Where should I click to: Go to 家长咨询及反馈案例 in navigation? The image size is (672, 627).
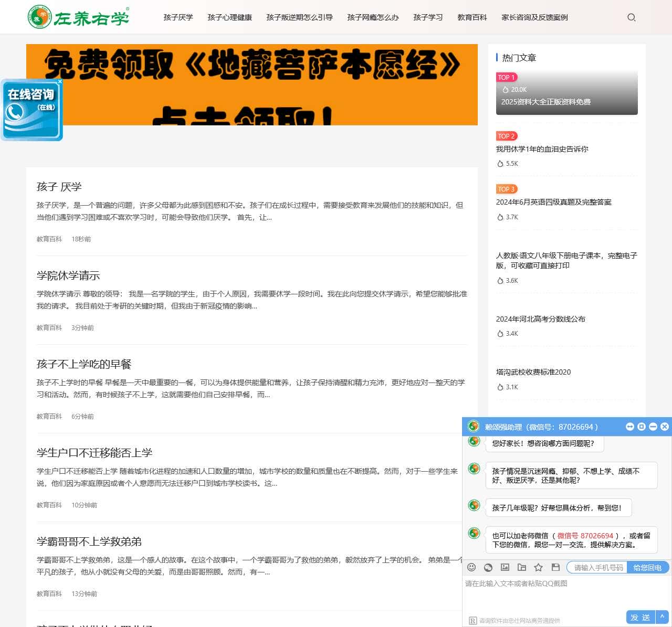click(x=534, y=17)
